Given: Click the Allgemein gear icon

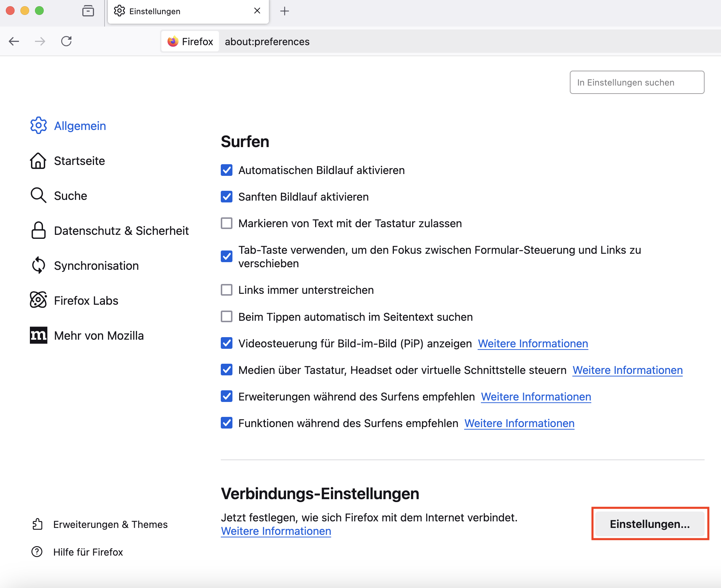Looking at the screenshot, I should pos(38,126).
